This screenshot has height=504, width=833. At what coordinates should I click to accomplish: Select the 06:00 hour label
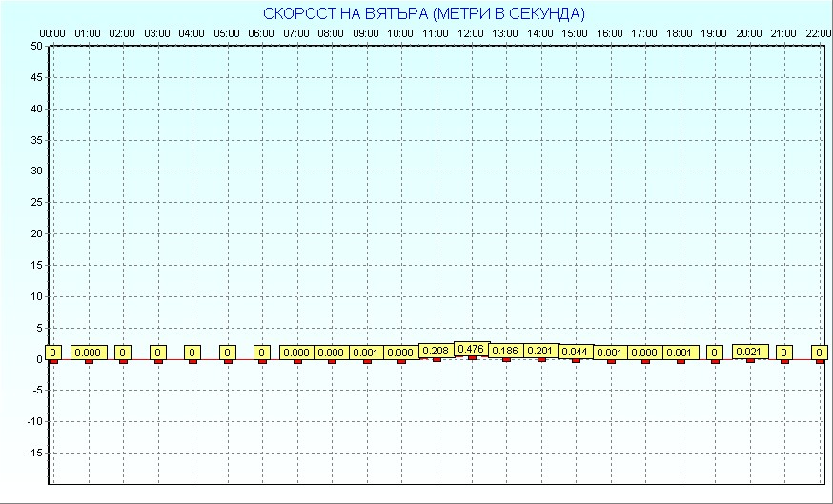click(x=261, y=33)
